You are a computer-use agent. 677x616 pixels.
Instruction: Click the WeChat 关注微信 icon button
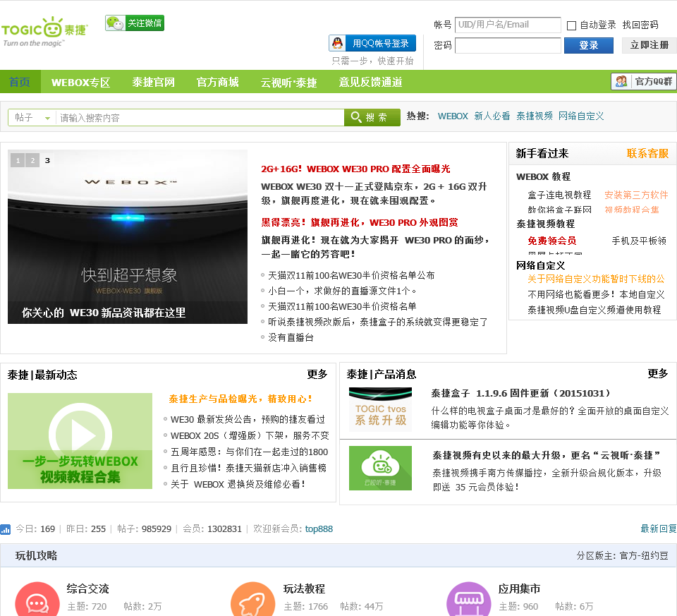[x=135, y=23]
